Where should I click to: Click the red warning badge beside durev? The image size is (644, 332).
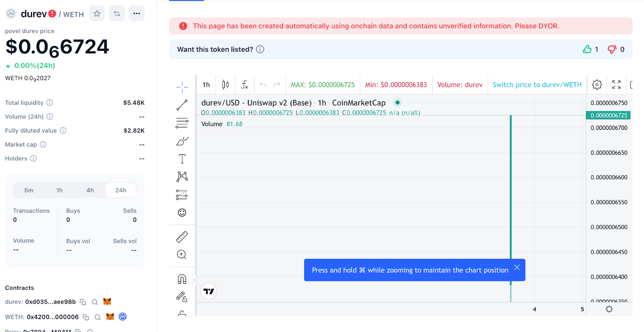point(52,14)
